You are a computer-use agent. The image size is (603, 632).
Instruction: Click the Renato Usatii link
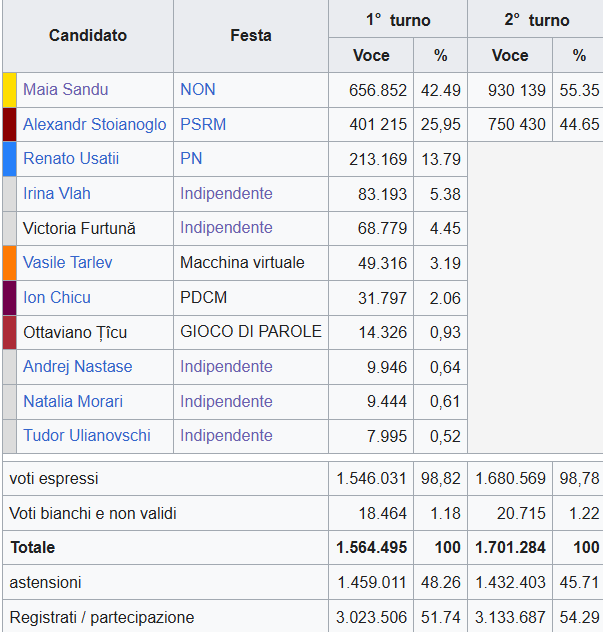coord(71,159)
